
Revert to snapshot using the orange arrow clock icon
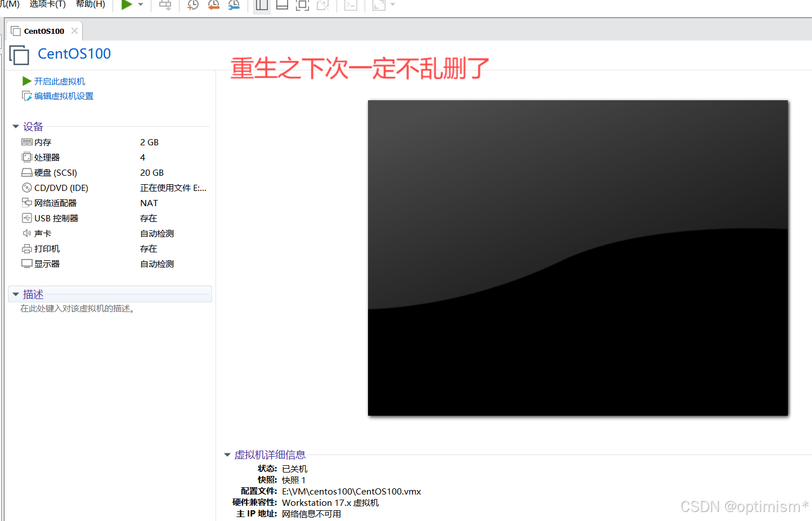click(x=213, y=5)
